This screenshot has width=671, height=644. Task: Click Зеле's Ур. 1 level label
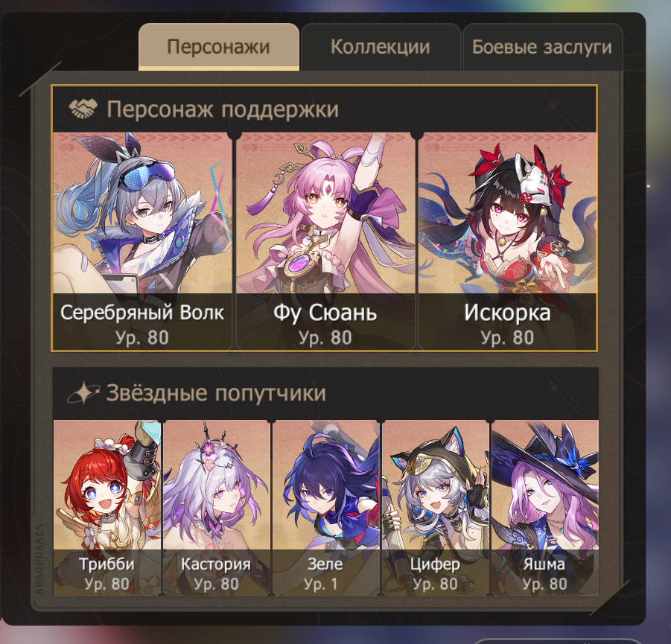(x=321, y=584)
